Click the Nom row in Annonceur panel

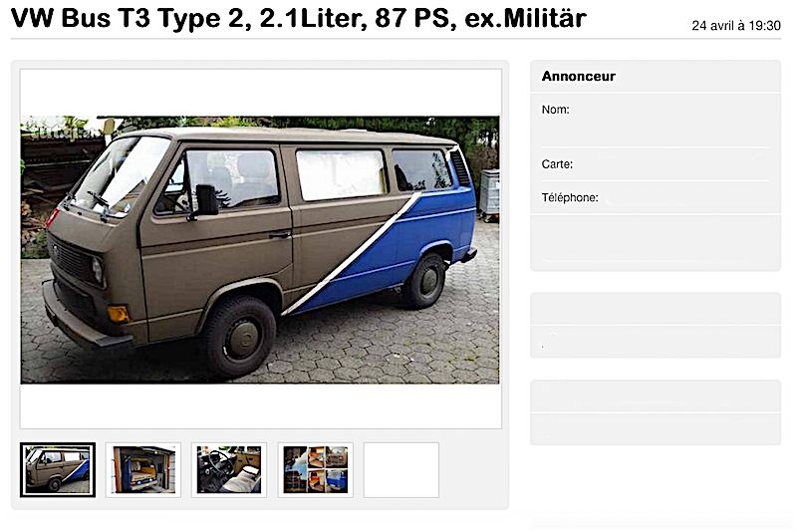coord(656,121)
